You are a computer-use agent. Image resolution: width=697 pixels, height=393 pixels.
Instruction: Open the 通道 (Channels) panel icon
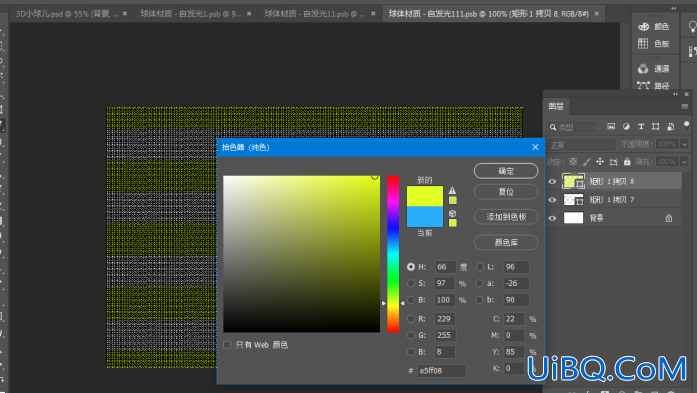[x=643, y=68]
